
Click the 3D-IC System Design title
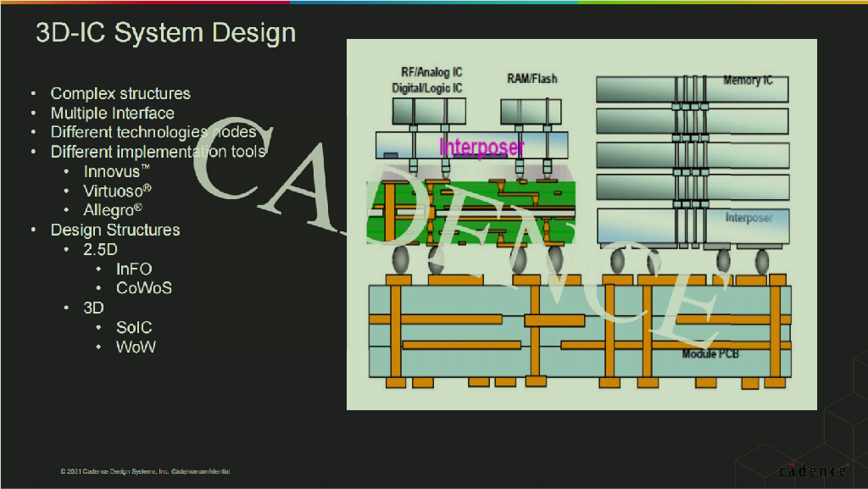point(165,33)
